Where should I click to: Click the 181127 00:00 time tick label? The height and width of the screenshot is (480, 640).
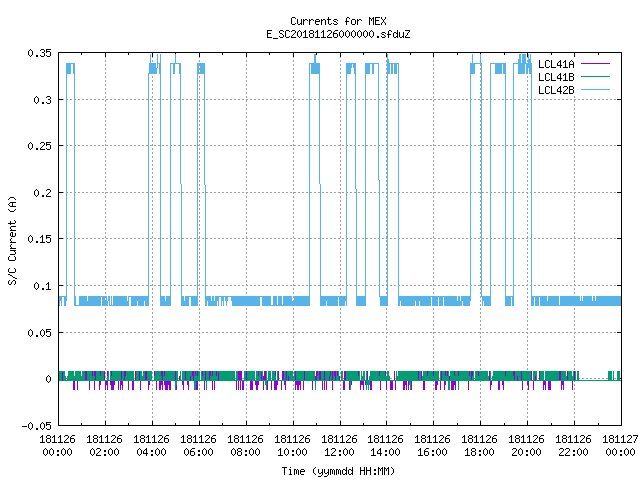click(620, 446)
